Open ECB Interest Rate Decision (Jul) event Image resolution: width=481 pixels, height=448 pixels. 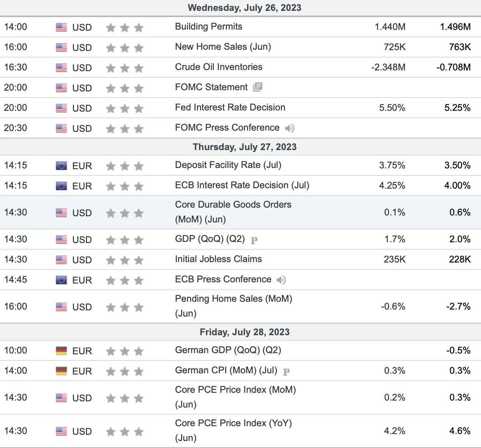(242, 185)
